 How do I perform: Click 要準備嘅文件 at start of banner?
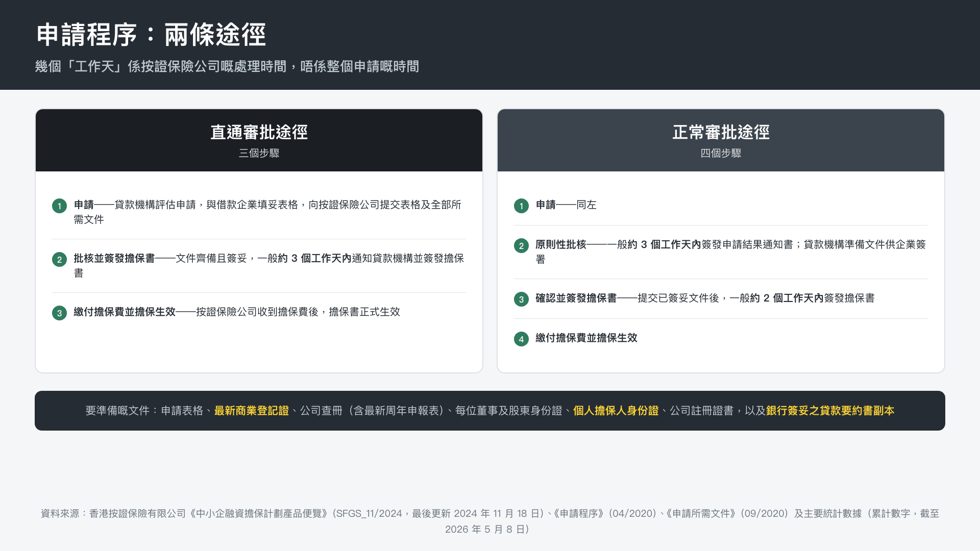pos(117,411)
